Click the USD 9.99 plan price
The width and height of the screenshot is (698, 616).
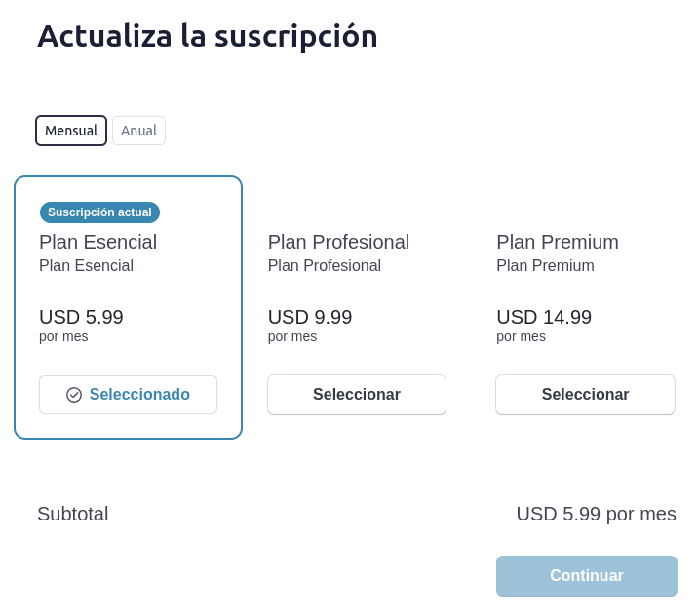pyautogui.click(x=310, y=317)
